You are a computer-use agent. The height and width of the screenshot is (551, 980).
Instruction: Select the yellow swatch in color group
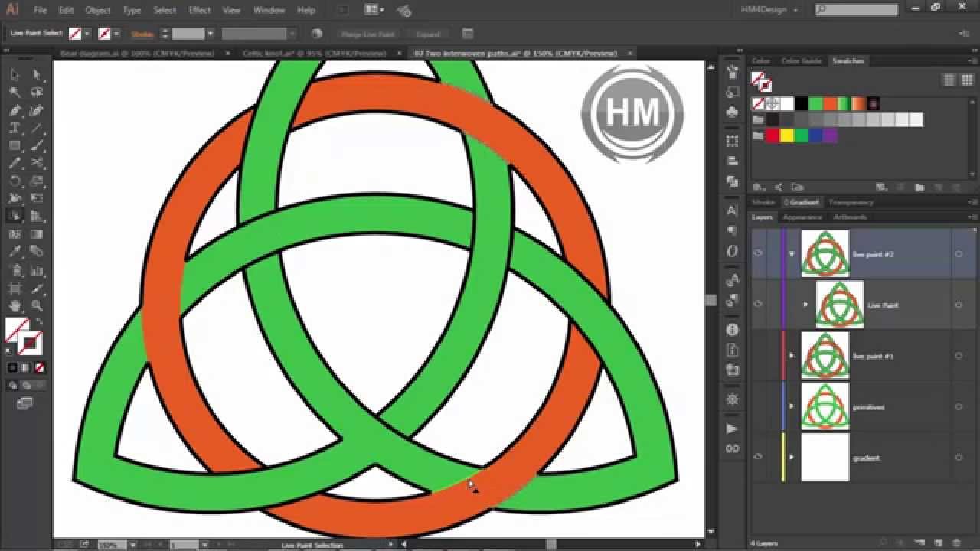pos(787,135)
